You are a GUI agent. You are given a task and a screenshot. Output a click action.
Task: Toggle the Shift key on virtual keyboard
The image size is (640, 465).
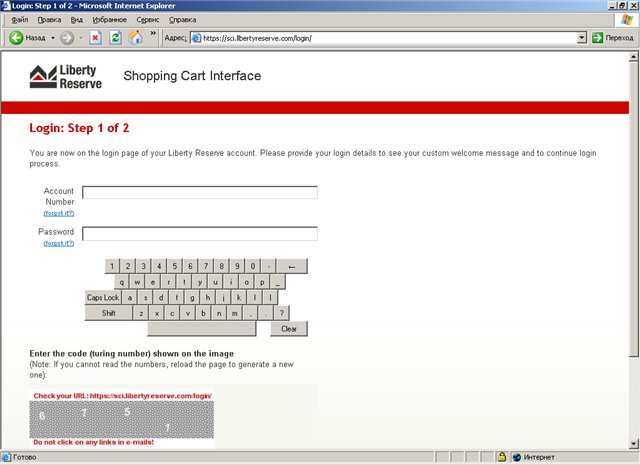pos(108,313)
